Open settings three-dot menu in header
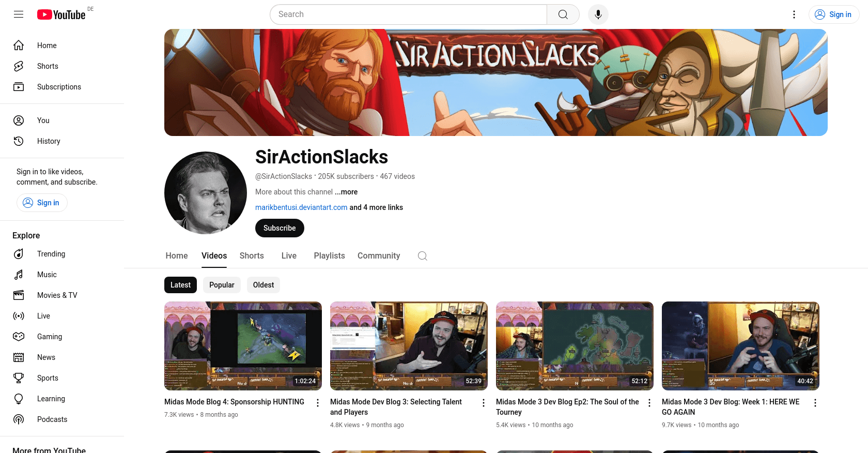 (794, 14)
